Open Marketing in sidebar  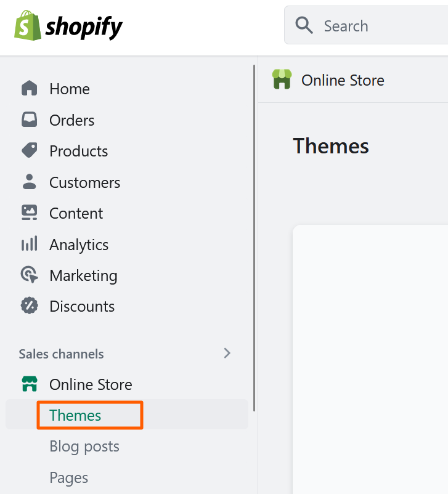pos(84,276)
